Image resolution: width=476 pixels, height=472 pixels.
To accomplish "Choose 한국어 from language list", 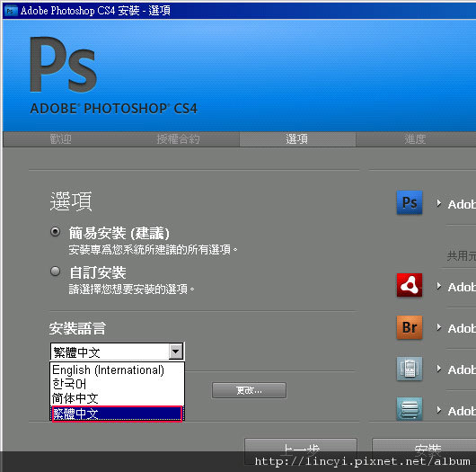I will coord(117,384).
